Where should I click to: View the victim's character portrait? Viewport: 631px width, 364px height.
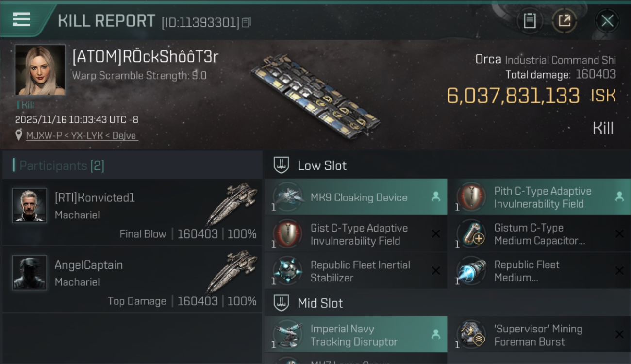tap(40, 70)
